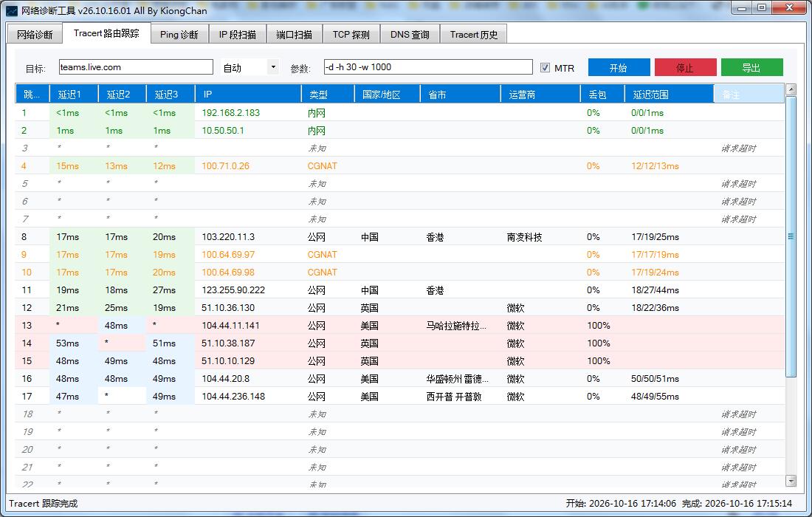Click the red 停止 button
This screenshot has height=517, width=812.
pos(685,67)
